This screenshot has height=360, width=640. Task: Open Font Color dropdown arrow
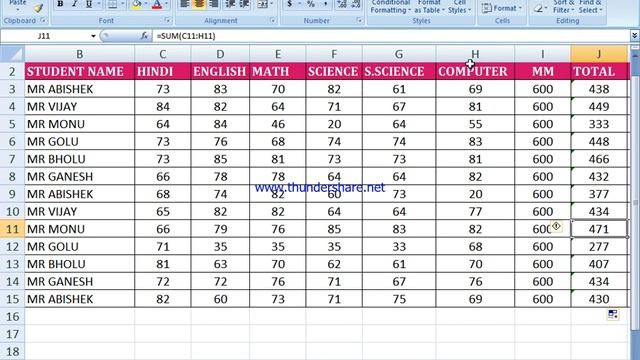(166, 4)
